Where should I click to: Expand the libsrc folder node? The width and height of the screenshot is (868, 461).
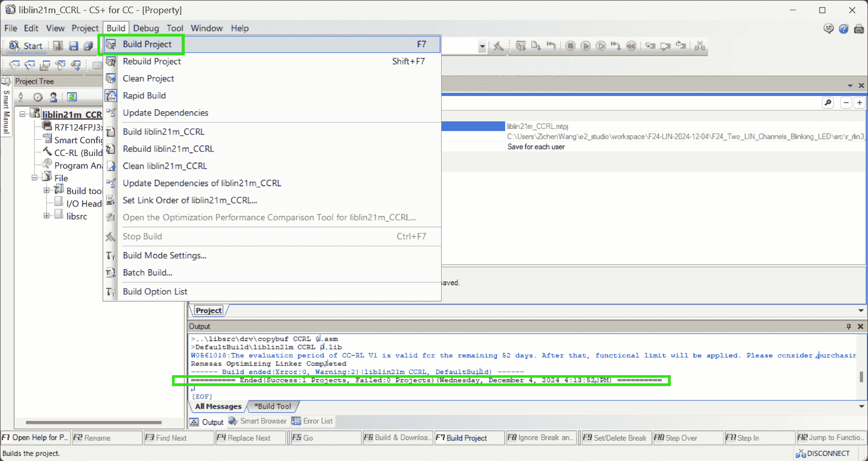coord(47,216)
